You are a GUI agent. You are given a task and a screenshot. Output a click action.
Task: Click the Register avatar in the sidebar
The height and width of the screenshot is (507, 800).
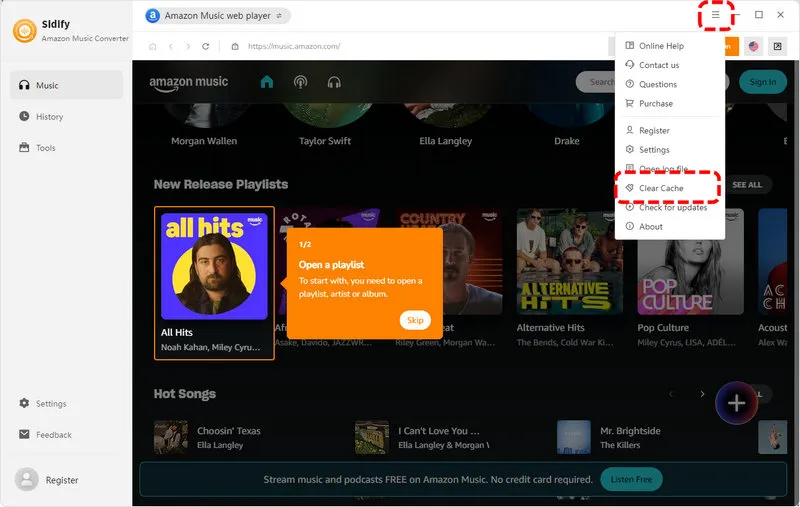click(27, 479)
